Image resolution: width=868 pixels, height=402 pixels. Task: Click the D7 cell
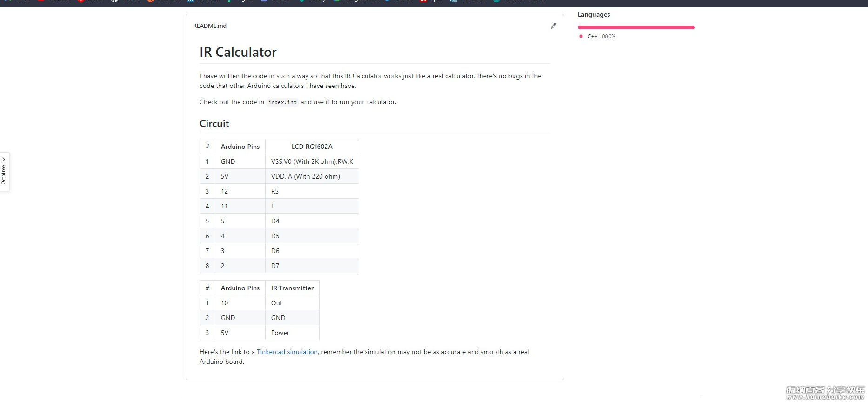click(312, 266)
